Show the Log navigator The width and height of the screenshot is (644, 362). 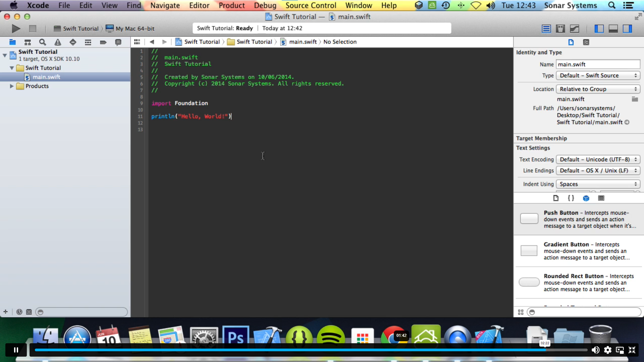tap(118, 42)
